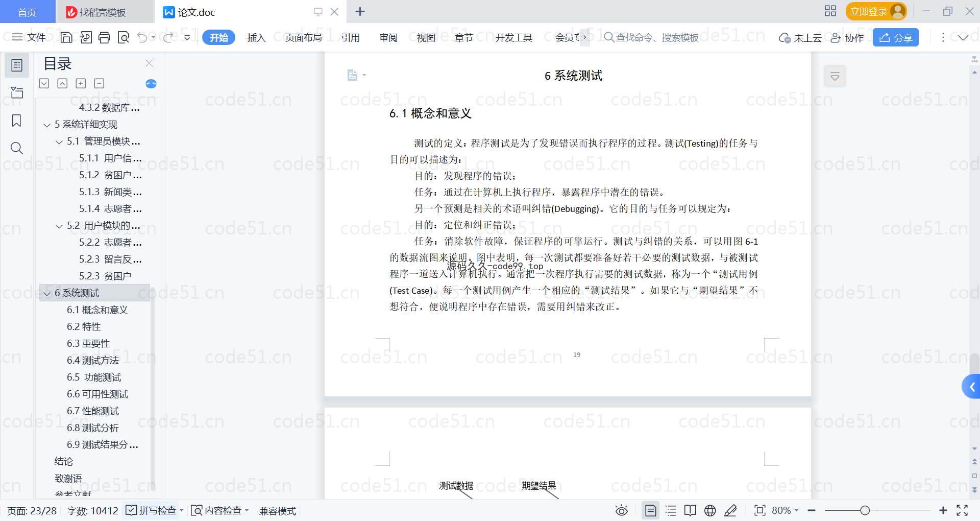Open new tab plus button
The width and height of the screenshot is (980, 521).
coord(360,11)
